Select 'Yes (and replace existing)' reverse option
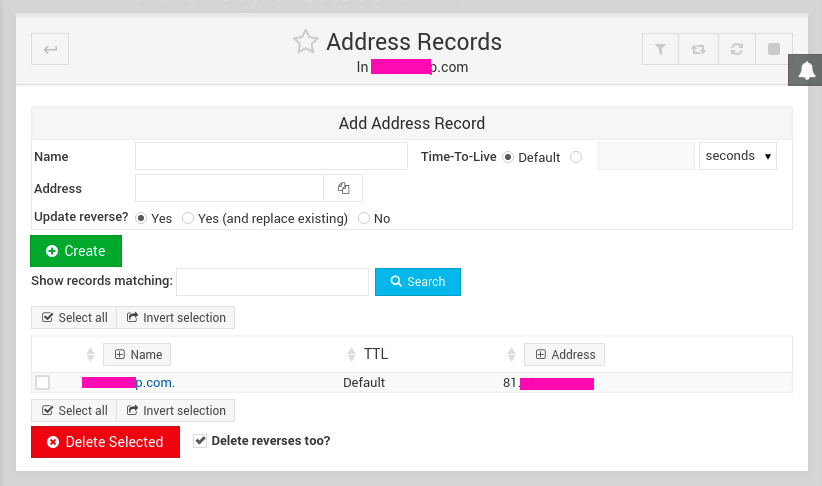This screenshot has width=822, height=486. pyautogui.click(x=188, y=218)
